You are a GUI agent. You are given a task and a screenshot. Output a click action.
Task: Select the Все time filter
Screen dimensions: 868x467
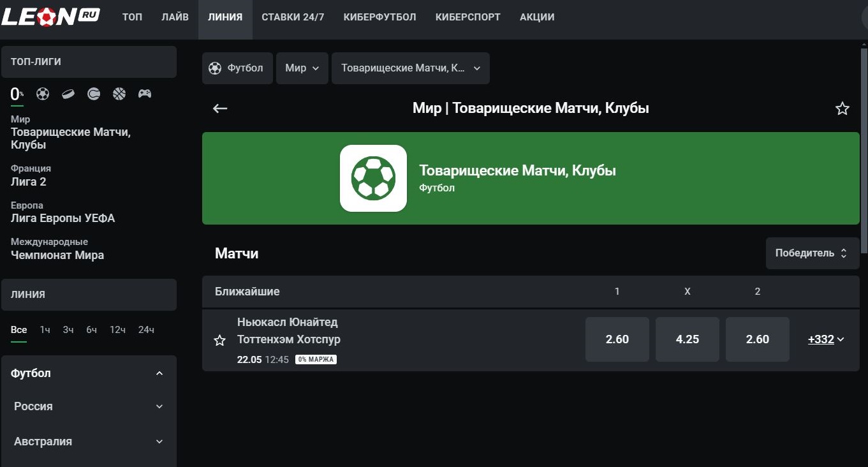coord(18,330)
